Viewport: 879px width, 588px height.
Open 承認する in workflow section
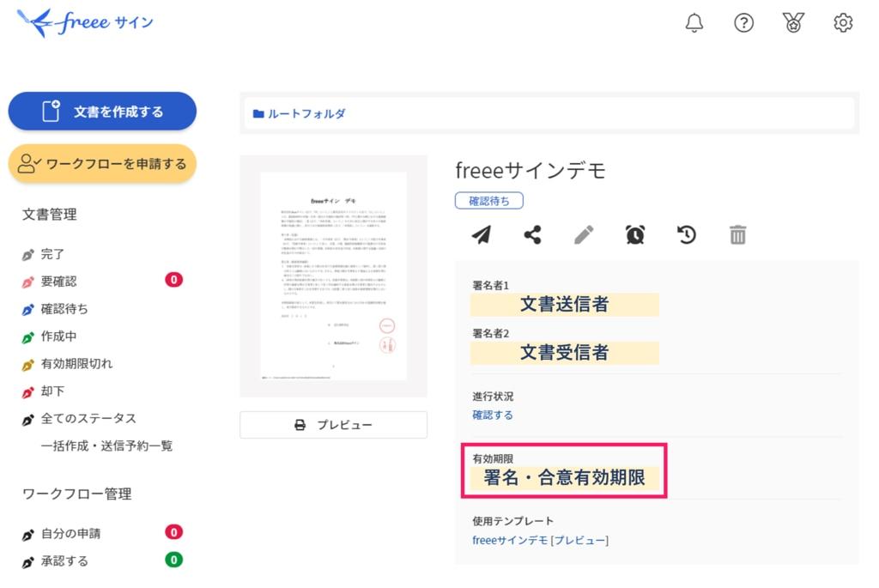tap(65, 561)
